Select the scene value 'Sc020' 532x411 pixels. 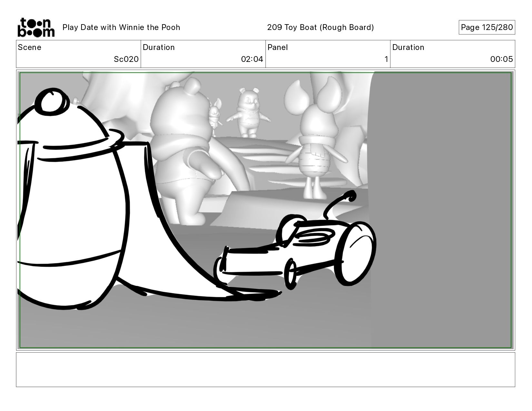point(126,59)
